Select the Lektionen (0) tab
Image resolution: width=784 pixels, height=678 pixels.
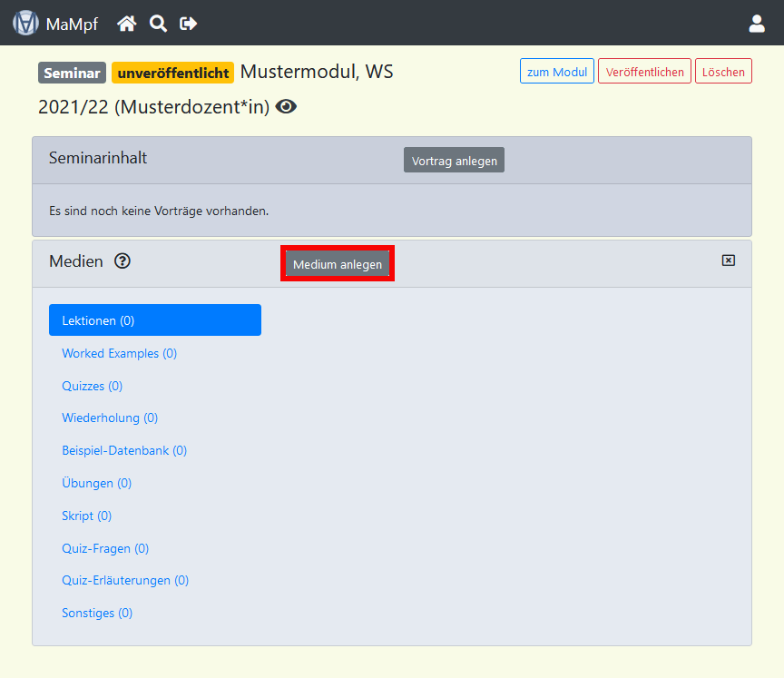click(155, 320)
